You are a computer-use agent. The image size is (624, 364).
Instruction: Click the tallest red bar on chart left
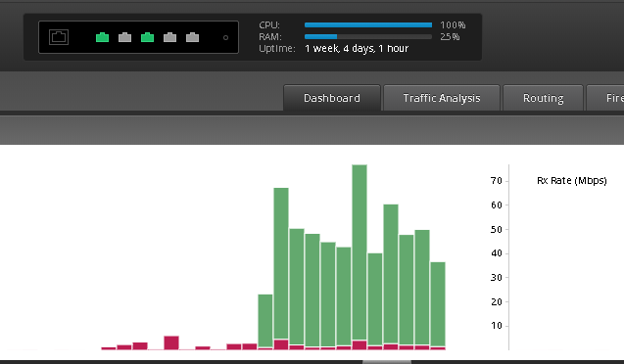coord(171,342)
